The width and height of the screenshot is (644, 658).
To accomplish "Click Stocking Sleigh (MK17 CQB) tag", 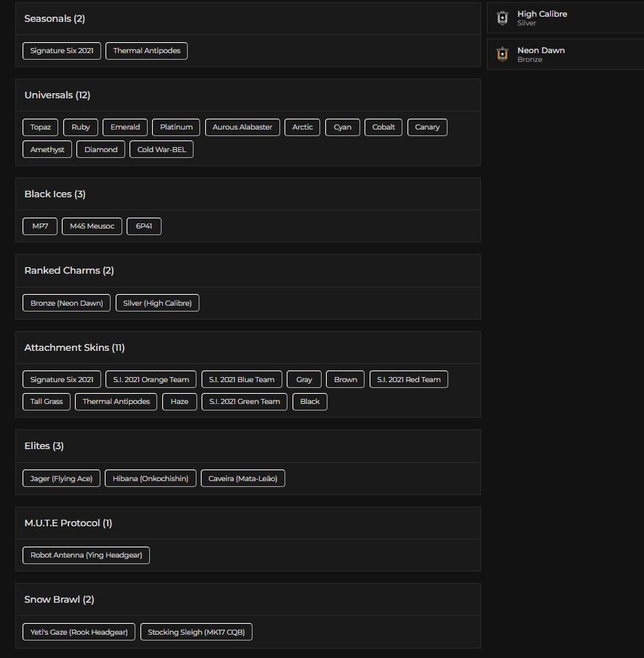I will [196, 633].
